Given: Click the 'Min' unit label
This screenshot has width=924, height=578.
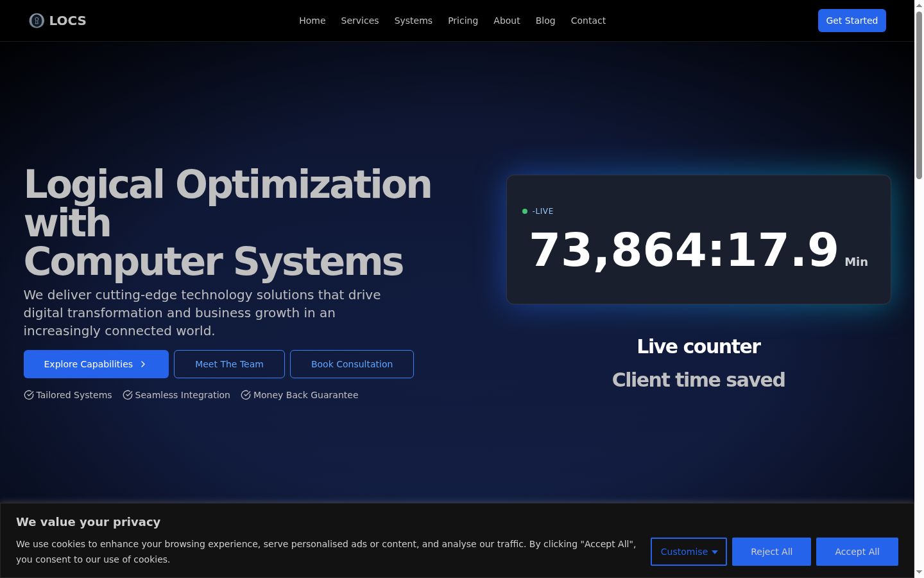Looking at the screenshot, I should [856, 261].
